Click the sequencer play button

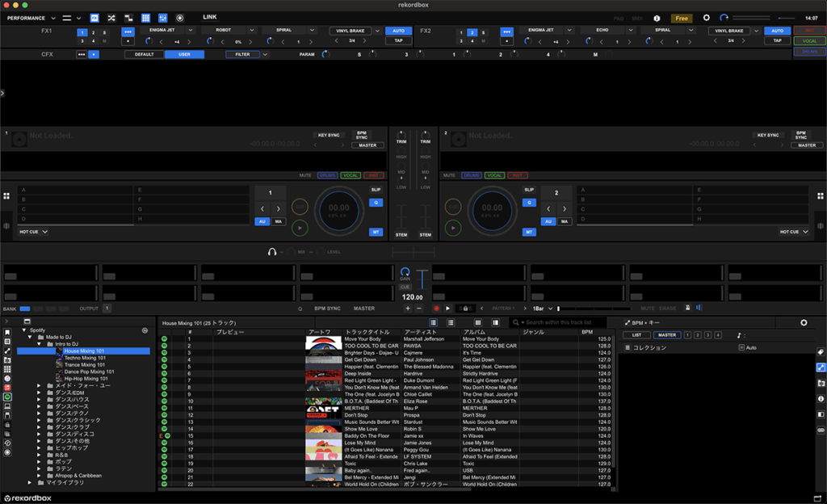pyautogui.click(x=447, y=309)
